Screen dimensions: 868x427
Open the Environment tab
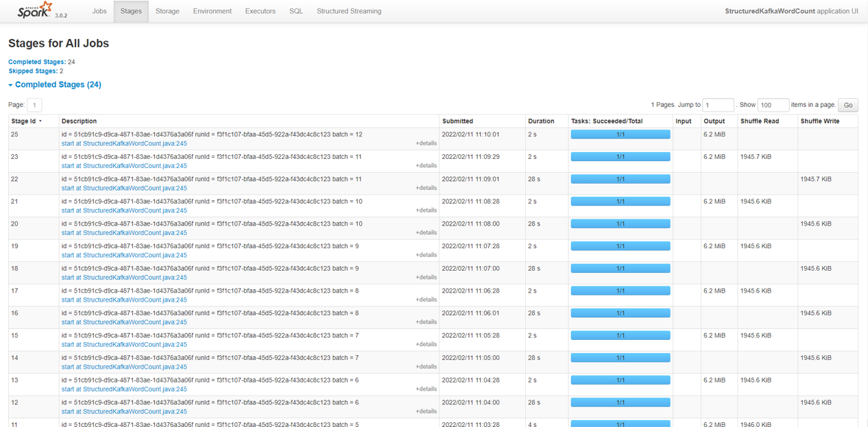(x=212, y=11)
